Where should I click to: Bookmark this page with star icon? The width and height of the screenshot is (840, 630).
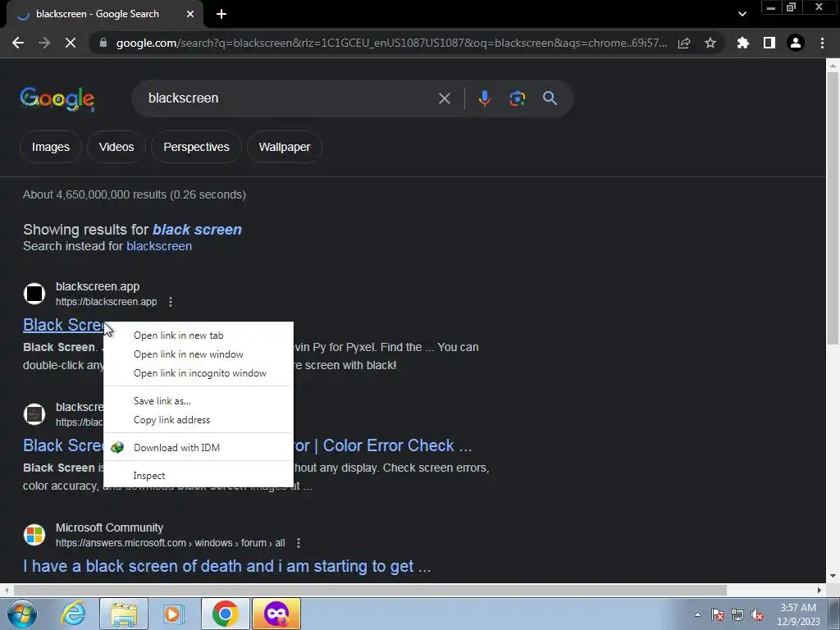(710, 43)
